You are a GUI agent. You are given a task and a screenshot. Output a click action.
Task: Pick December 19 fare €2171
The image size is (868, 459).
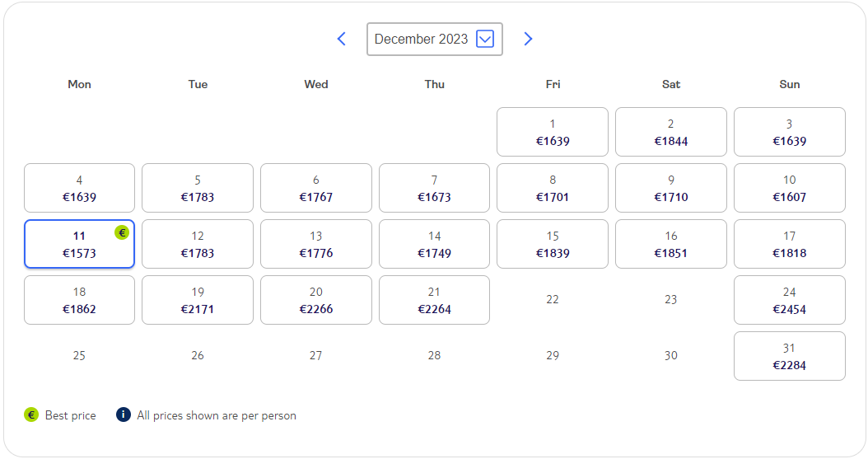[198, 300]
